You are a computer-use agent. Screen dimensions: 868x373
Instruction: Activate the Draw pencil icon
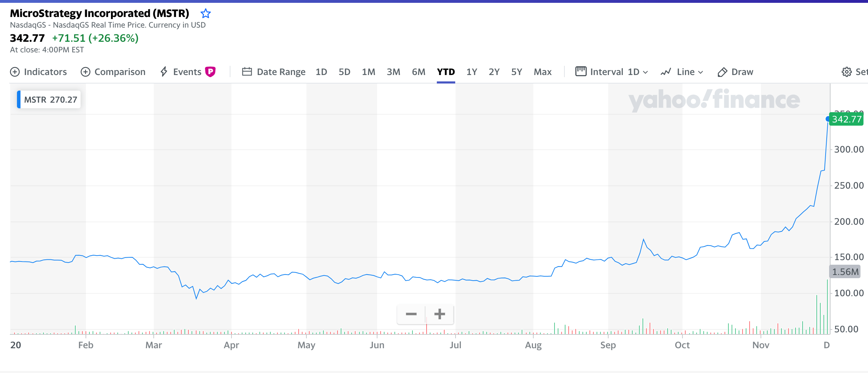pos(722,72)
